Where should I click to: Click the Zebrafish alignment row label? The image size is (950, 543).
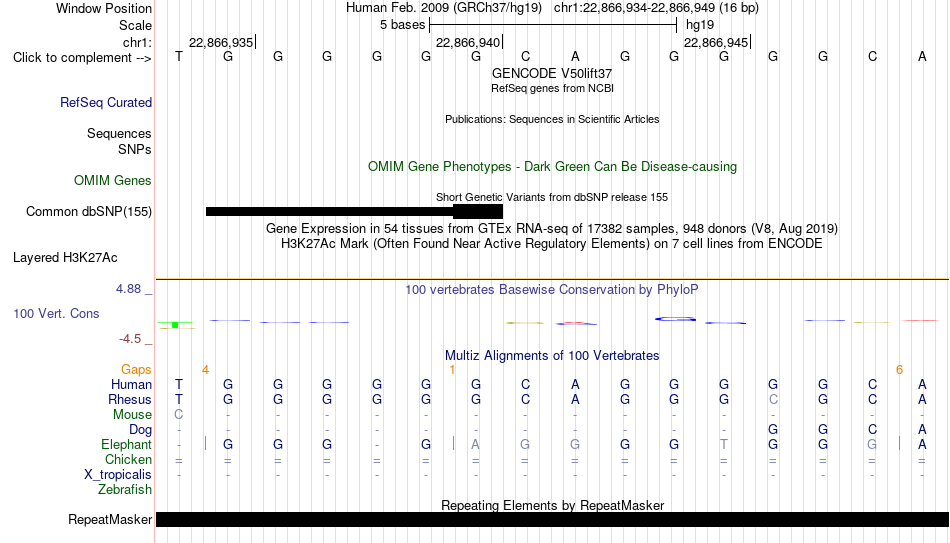pyautogui.click(x=125, y=490)
